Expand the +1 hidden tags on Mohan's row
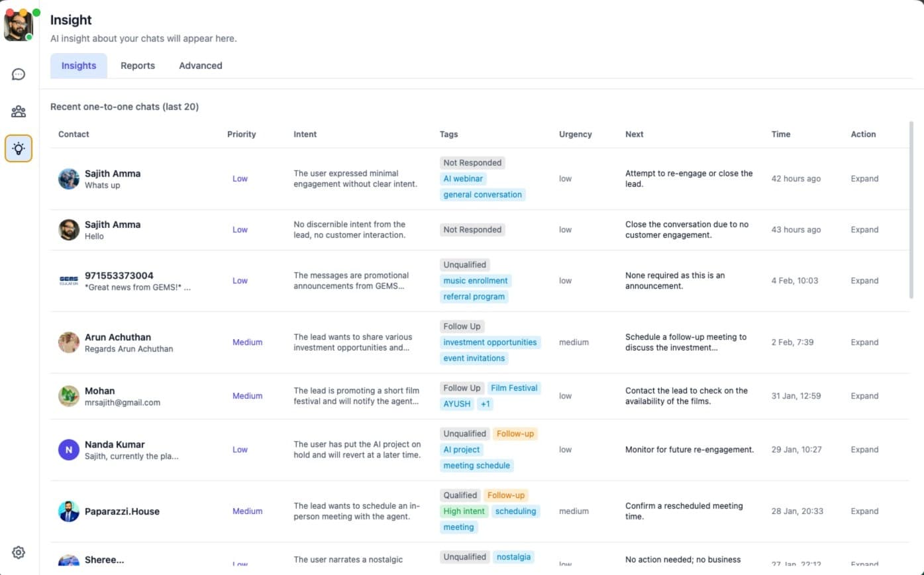This screenshot has height=575, width=924. click(x=485, y=403)
